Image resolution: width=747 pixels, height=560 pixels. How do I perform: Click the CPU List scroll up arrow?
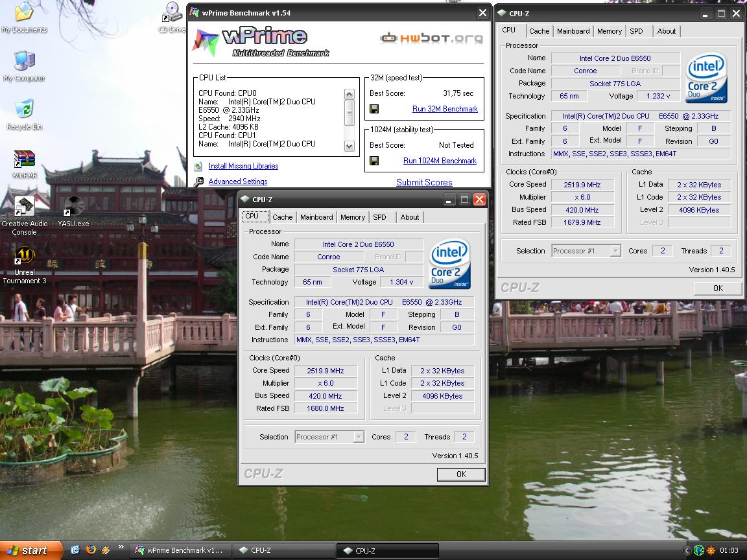tap(350, 94)
